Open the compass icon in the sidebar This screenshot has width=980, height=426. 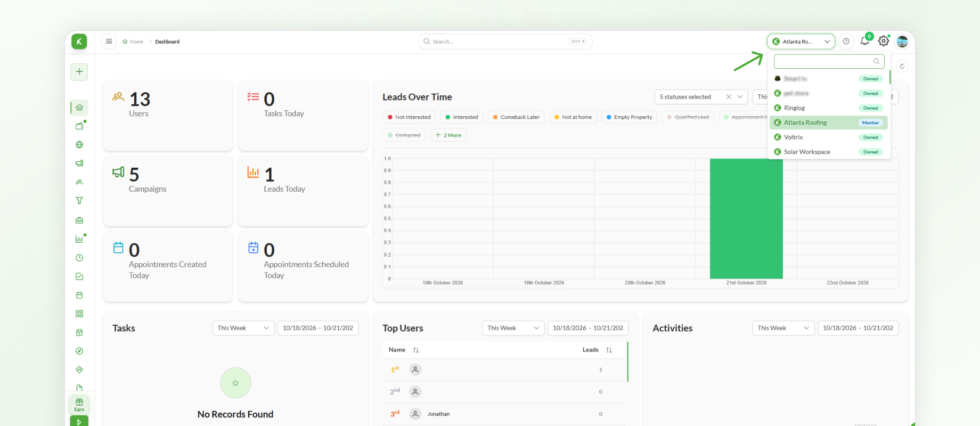[x=79, y=351]
